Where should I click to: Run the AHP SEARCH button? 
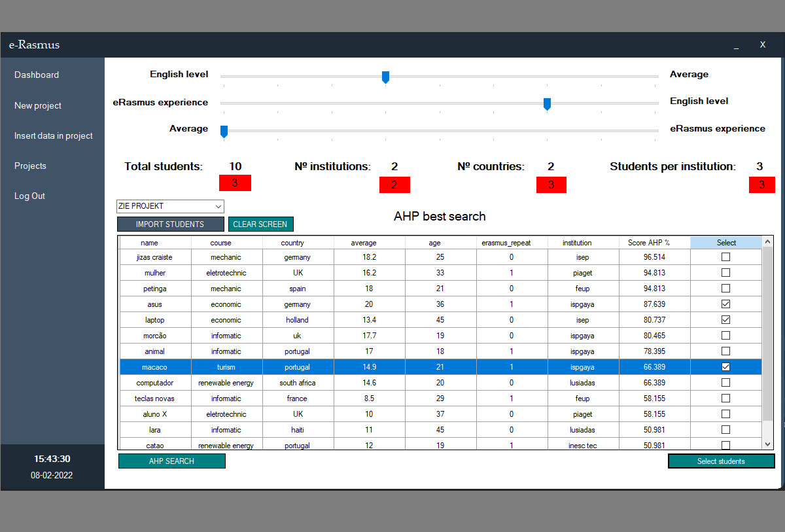point(171,461)
